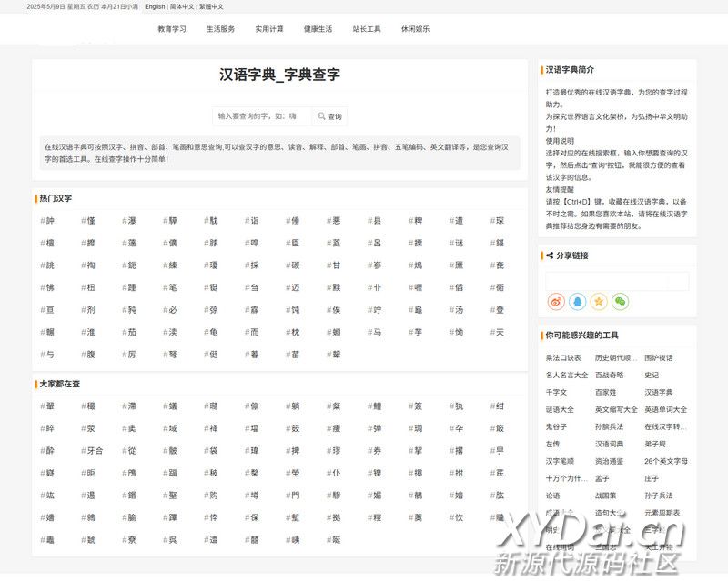Open the 26个英文字母 link

[666, 461]
